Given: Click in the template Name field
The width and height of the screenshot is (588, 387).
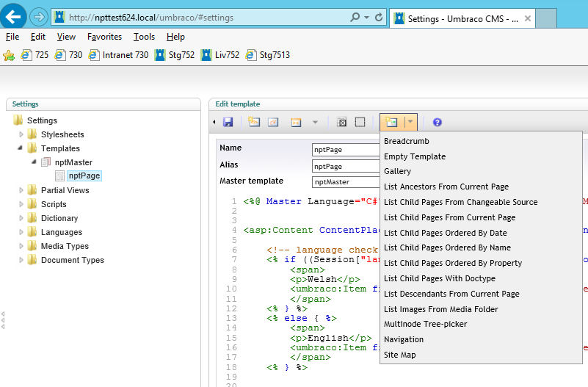Looking at the screenshot, I should [x=346, y=150].
